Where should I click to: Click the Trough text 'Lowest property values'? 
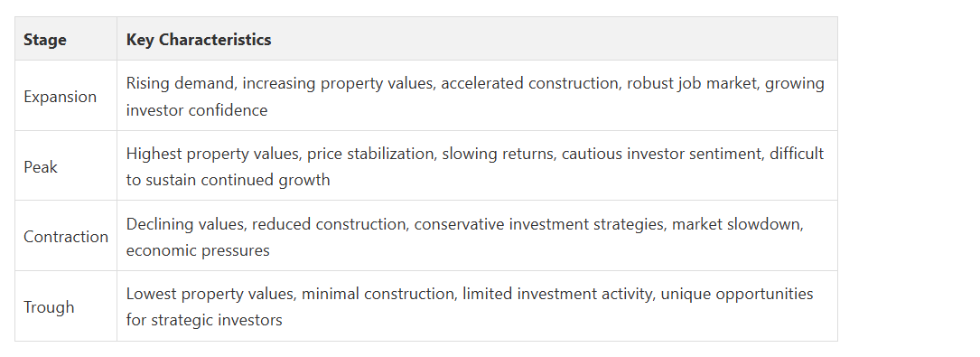click(x=210, y=294)
